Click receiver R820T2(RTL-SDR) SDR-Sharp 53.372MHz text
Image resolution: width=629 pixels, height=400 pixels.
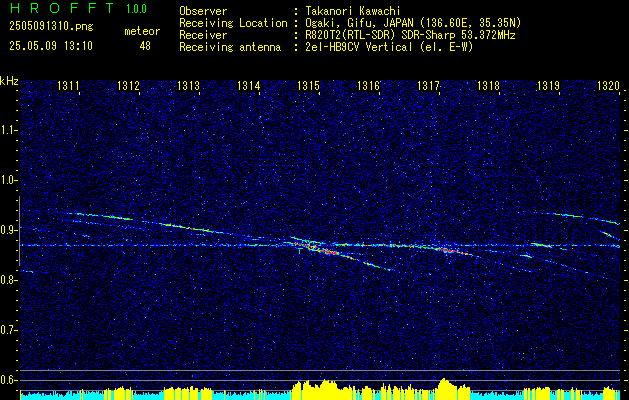410,35
